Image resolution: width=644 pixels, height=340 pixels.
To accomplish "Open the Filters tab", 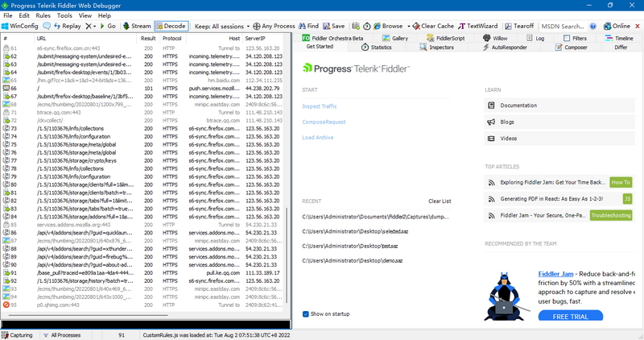I will point(575,38).
